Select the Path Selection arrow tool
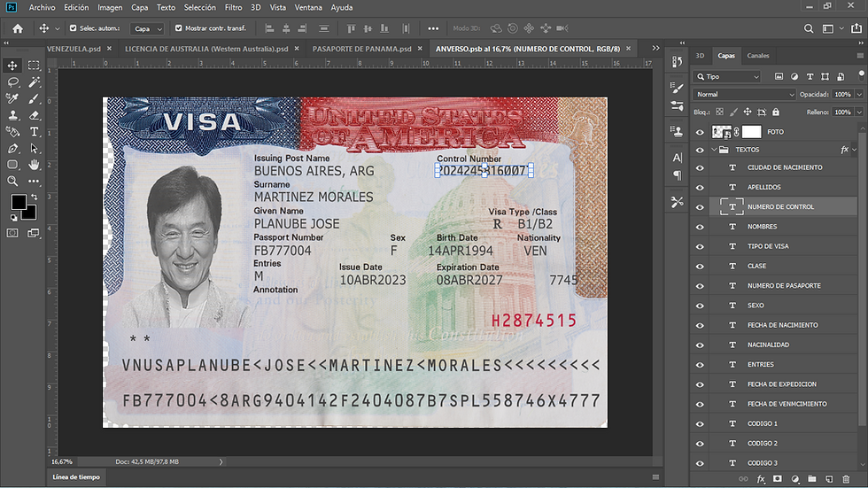The width and height of the screenshot is (868, 488). click(34, 148)
